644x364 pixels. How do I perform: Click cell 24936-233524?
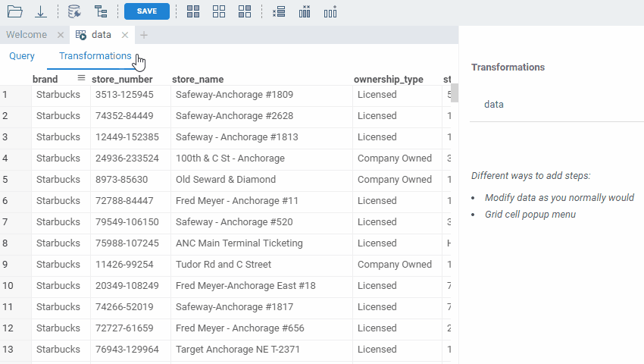(130, 158)
